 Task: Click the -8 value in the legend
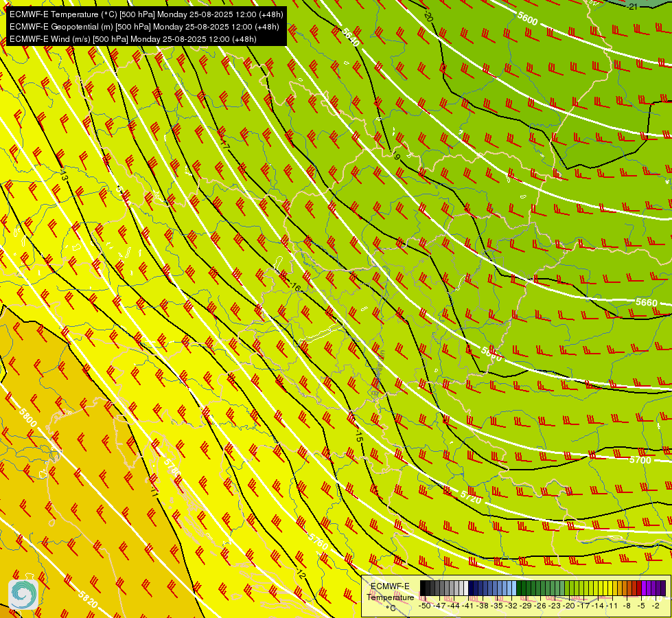tap(627, 606)
